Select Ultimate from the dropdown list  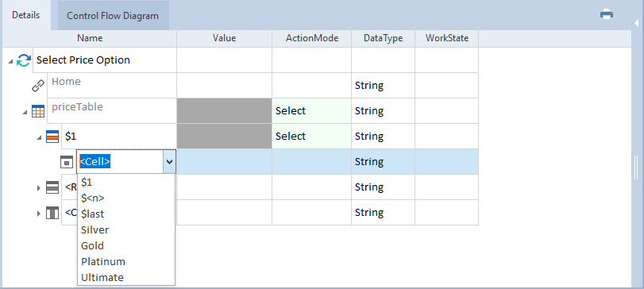coord(102,278)
